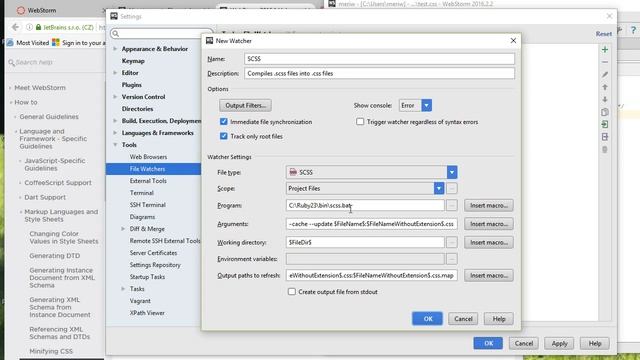Click into the watcher Name field
640x360 pixels.
click(379, 59)
